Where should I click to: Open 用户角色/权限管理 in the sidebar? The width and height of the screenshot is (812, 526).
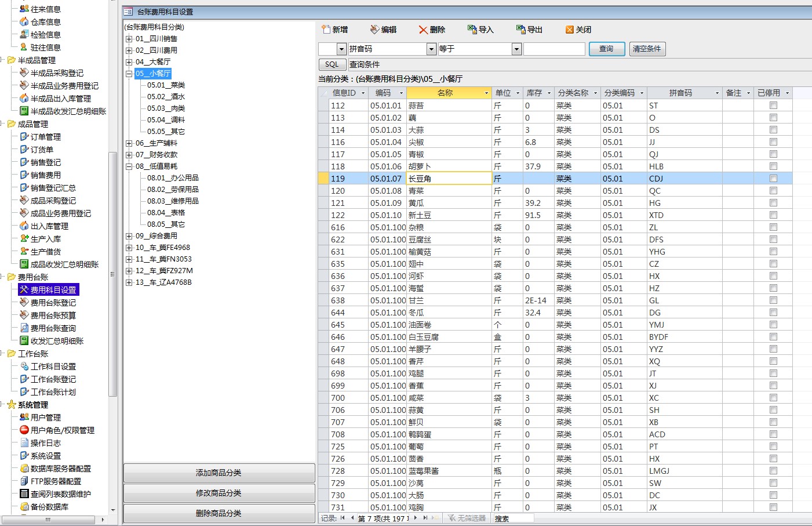tap(62, 430)
